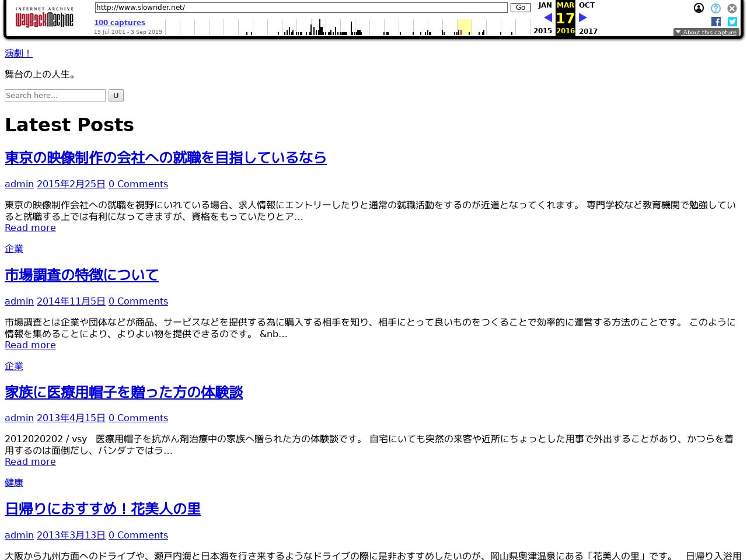The image size is (747, 560).
Task: Share capture on Twitter
Action: pos(732,22)
